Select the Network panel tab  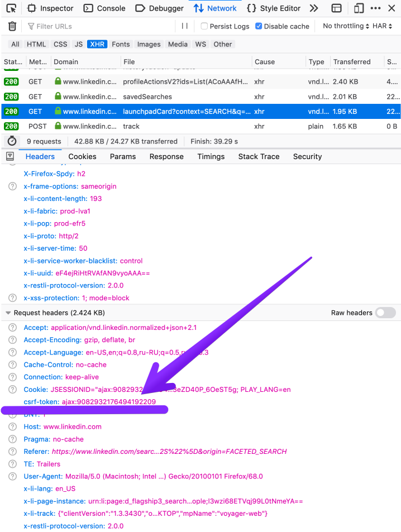(x=215, y=8)
